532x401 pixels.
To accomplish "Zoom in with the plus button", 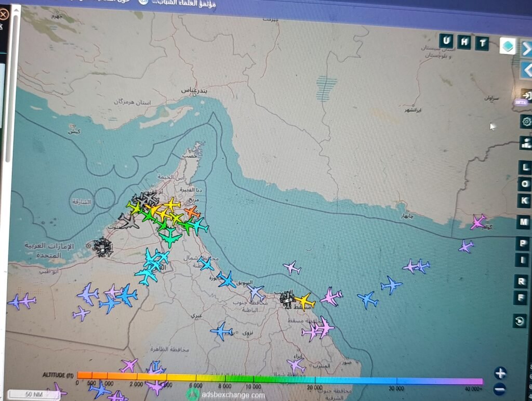I will [x=500, y=373].
